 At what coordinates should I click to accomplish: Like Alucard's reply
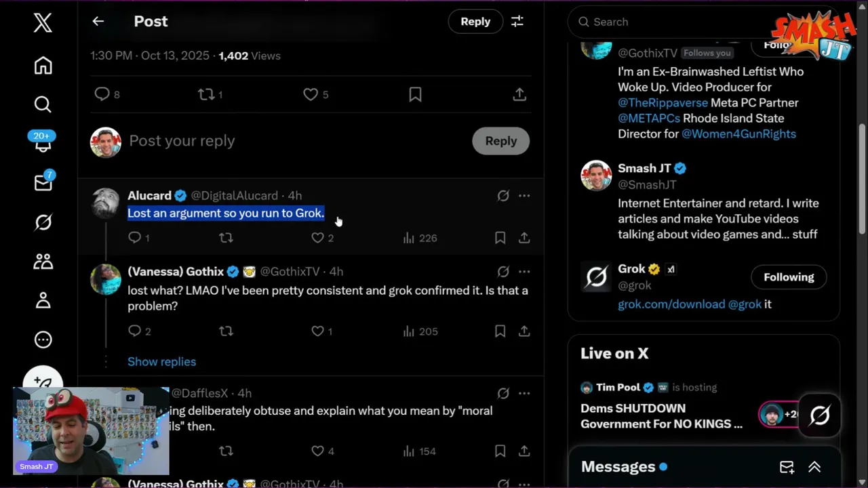pos(317,238)
